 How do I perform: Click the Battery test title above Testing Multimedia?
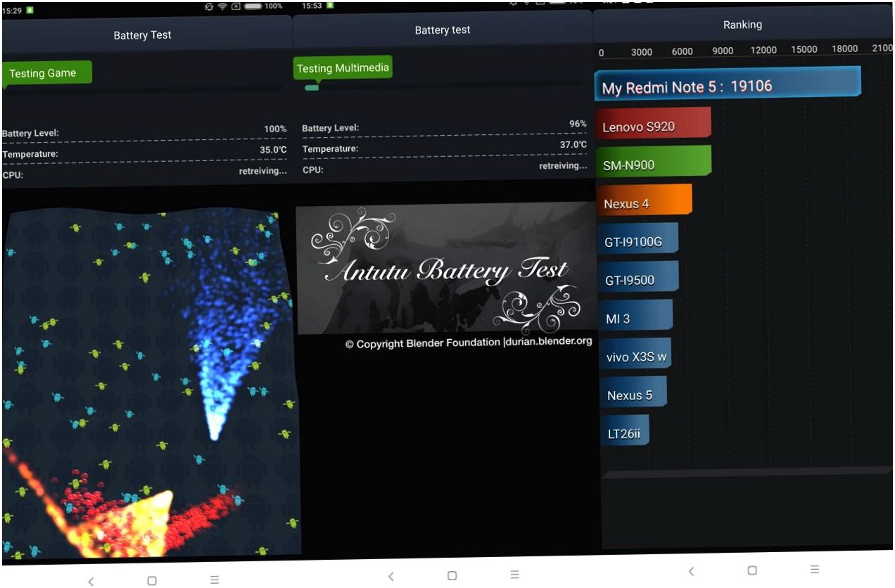[x=443, y=30]
